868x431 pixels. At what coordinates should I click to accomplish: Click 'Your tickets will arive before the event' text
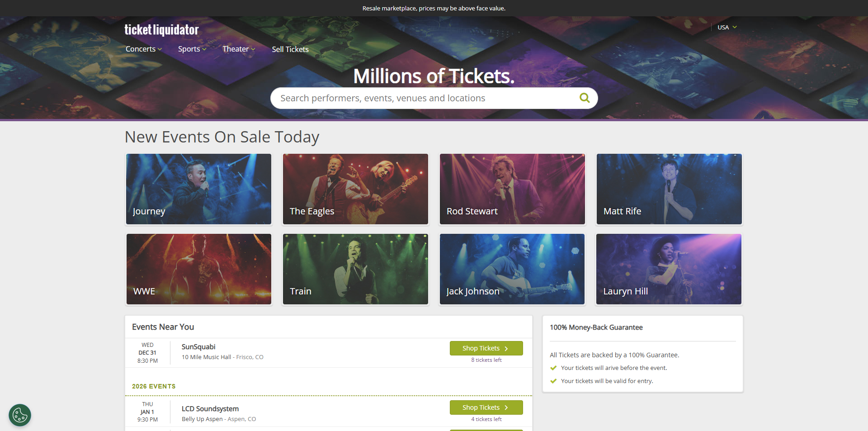click(614, 368)
